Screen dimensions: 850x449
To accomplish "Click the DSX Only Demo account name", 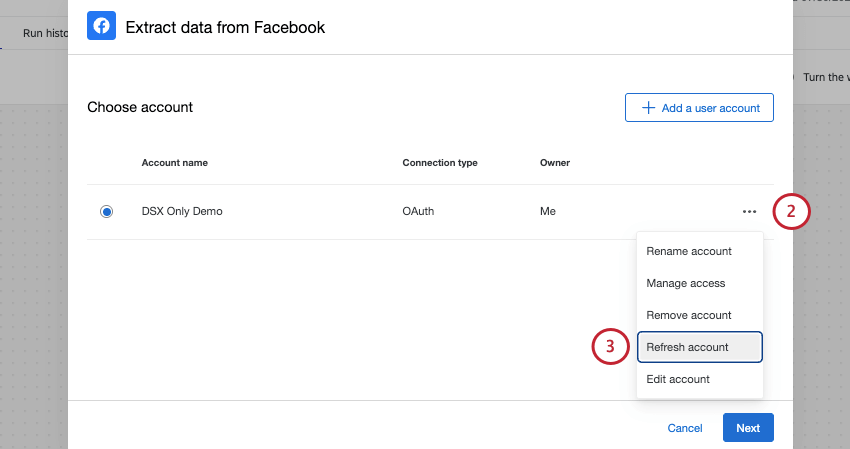I will coord(182,212).
